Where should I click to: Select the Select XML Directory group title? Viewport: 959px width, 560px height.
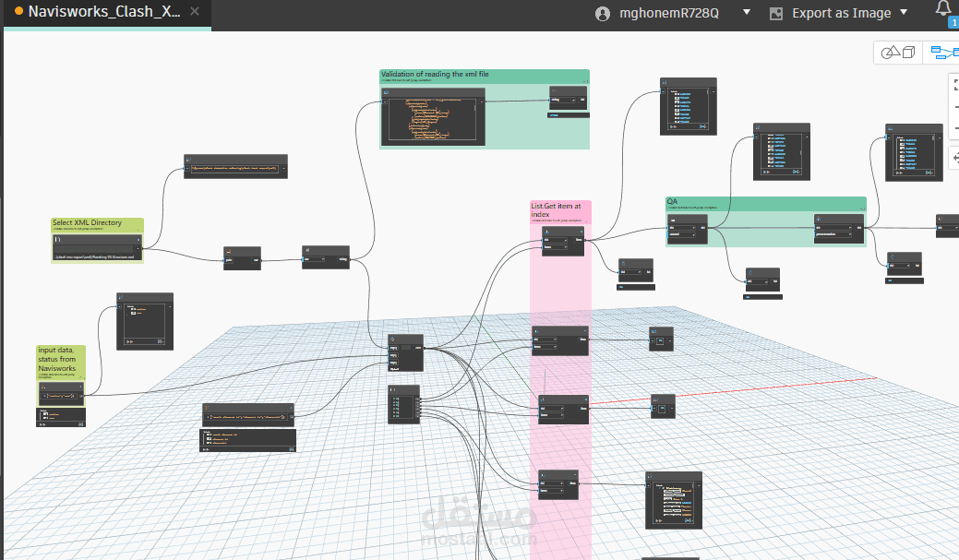point(87,222)
